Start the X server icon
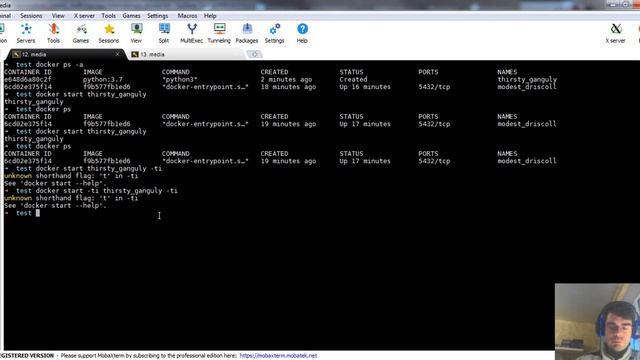Image resolution: width=640 pixels, height=360 pixels. click(x=616, y=33)
